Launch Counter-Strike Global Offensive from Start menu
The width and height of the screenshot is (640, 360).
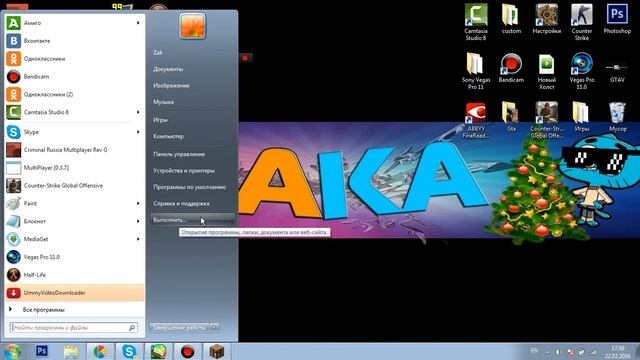coord(75,186)
